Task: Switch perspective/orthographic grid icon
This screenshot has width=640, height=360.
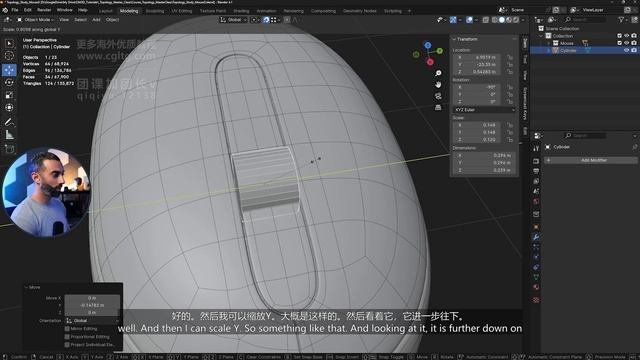Action: click(x=438, y=107)
